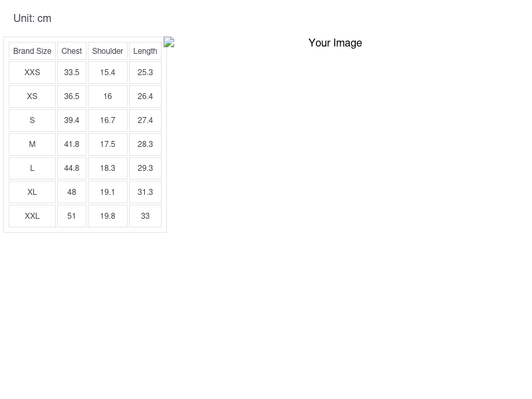Click the 'Your Image' text
Screen dimensions: 532x399
coord(335,43)
